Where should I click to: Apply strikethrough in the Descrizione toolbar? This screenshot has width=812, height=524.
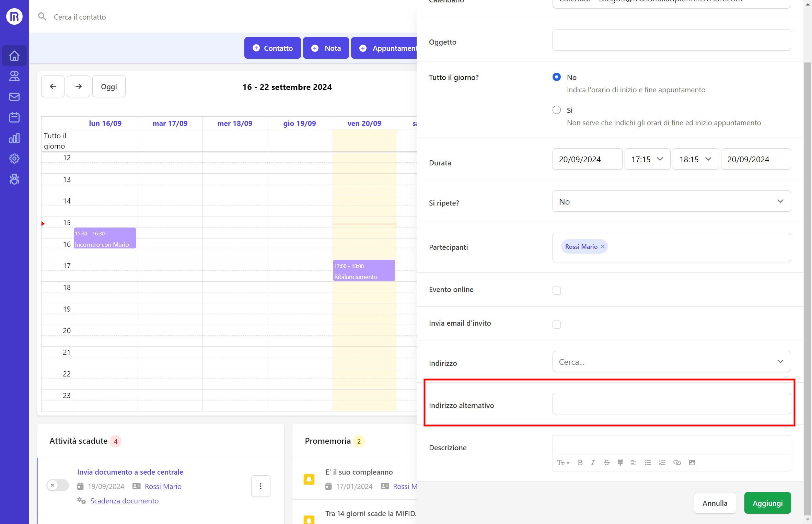coord(607,463)
